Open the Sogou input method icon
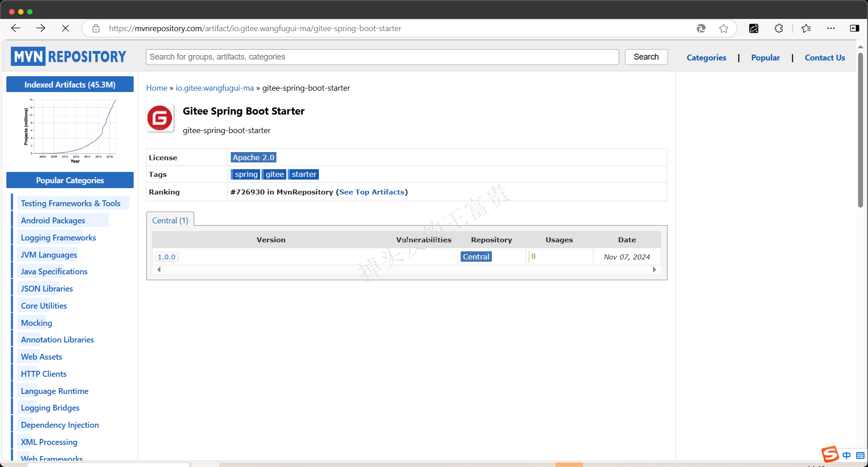 pyautogui.click(x=830, y=454)
